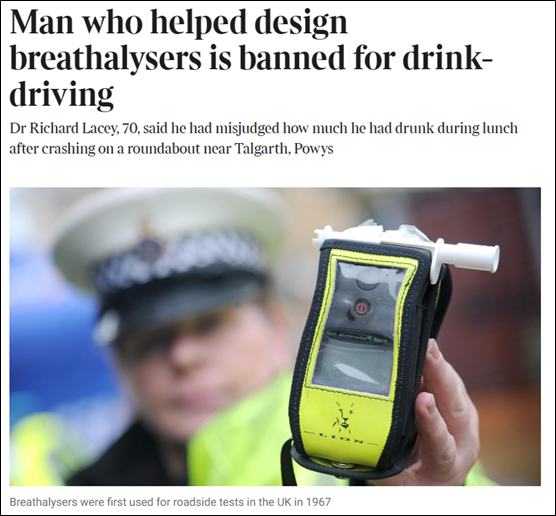Click the word "driving" in the headline

click(x=61, y=94)
